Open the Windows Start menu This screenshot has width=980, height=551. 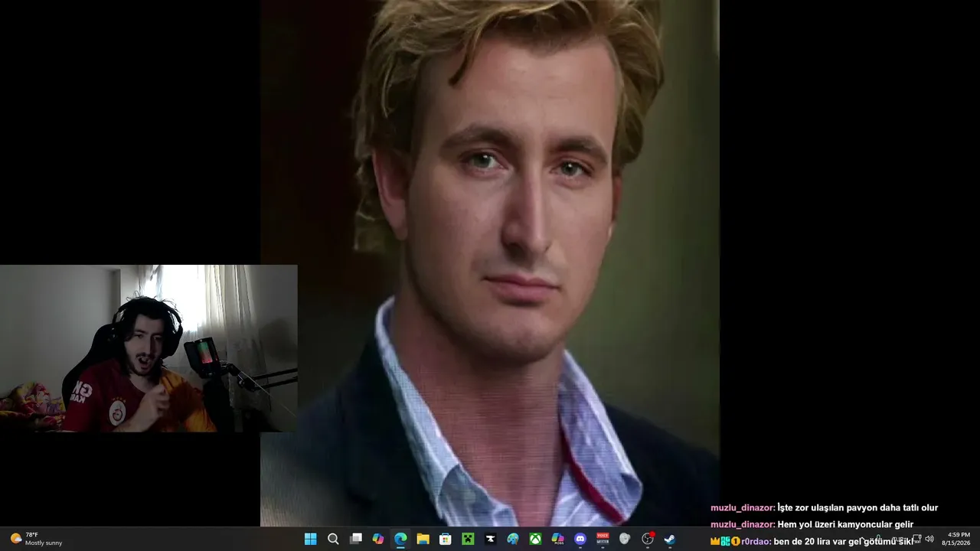point(310,539)
